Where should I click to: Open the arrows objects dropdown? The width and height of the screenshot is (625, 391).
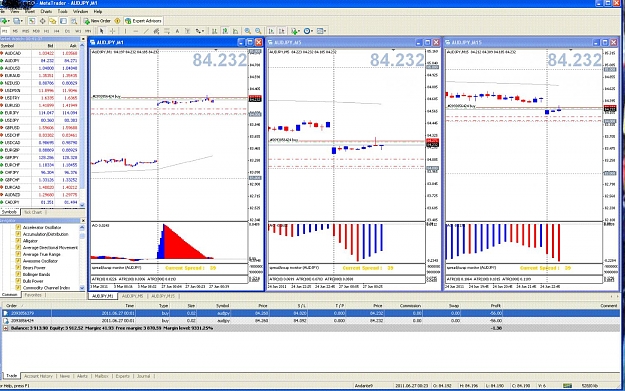click(200, 31)
